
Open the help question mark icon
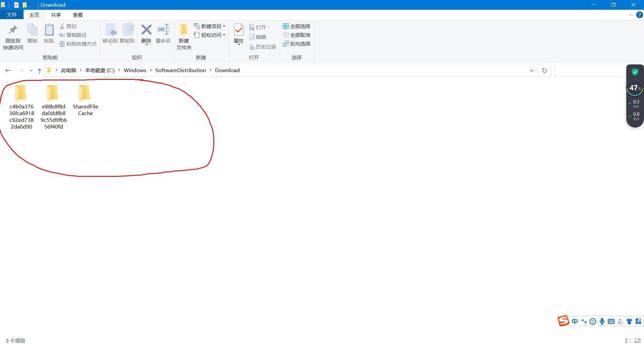639,15
